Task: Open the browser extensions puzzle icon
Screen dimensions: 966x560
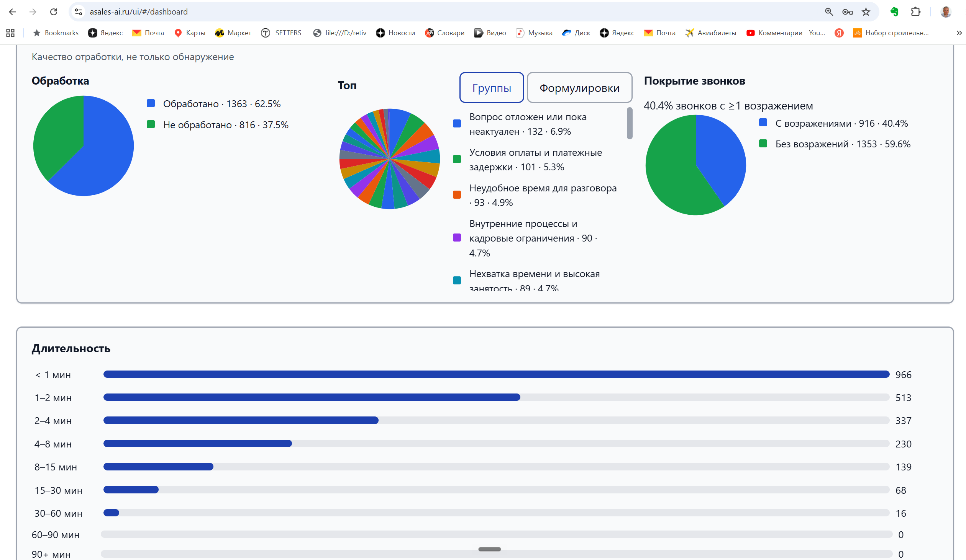Action: pyautogui.click(x=915, y=12)
